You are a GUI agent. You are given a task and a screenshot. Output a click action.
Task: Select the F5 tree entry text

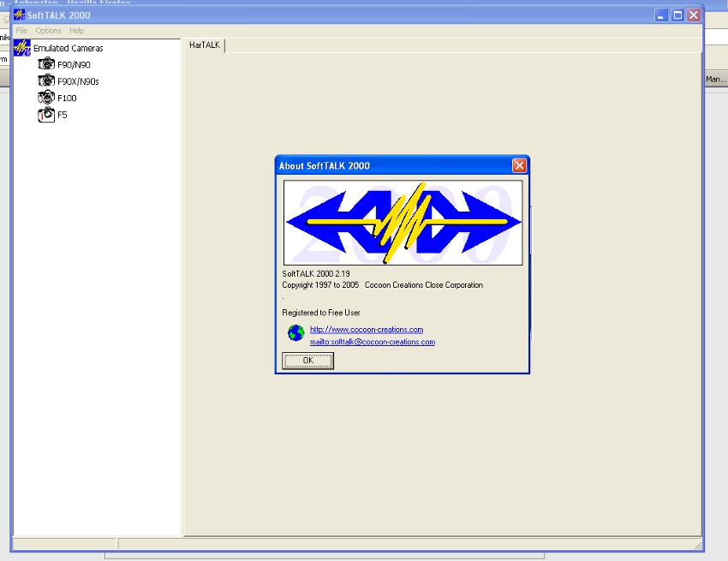click(63, 115)
